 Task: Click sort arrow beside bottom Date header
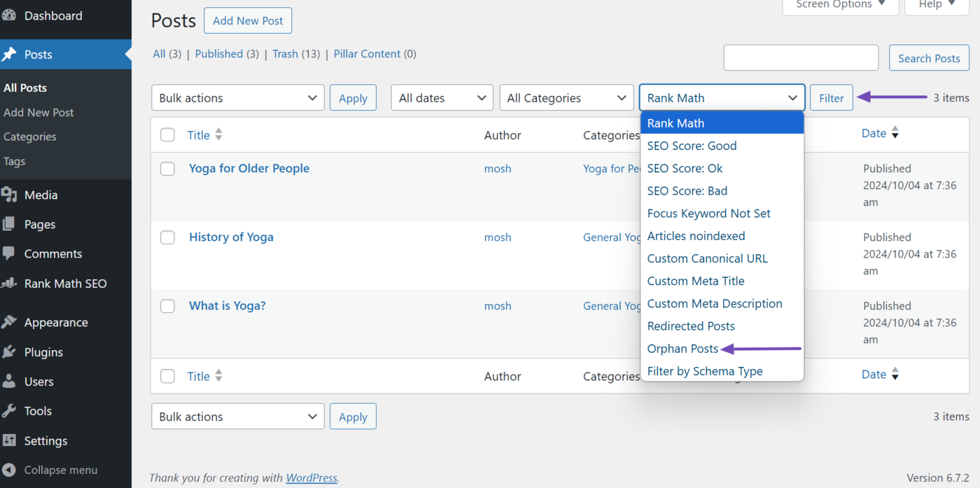[895, 375]
